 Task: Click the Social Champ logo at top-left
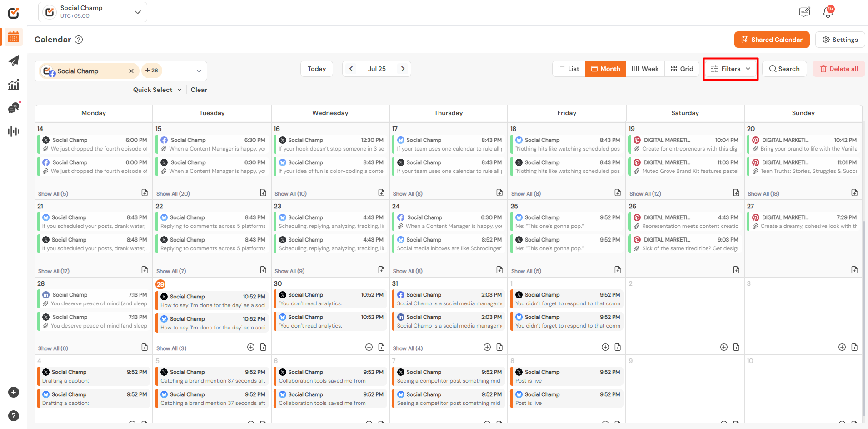[x=14, y=13]
